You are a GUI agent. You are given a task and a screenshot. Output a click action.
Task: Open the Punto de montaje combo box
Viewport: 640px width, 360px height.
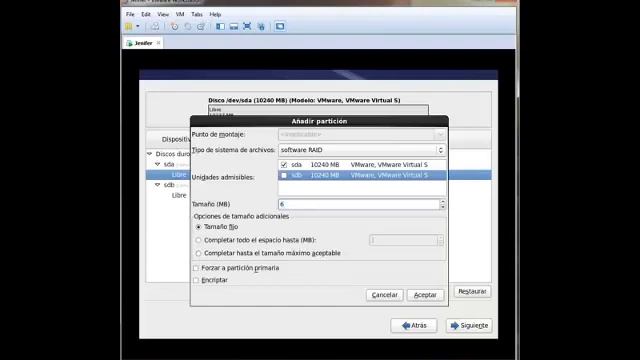[x=362, y=135]
